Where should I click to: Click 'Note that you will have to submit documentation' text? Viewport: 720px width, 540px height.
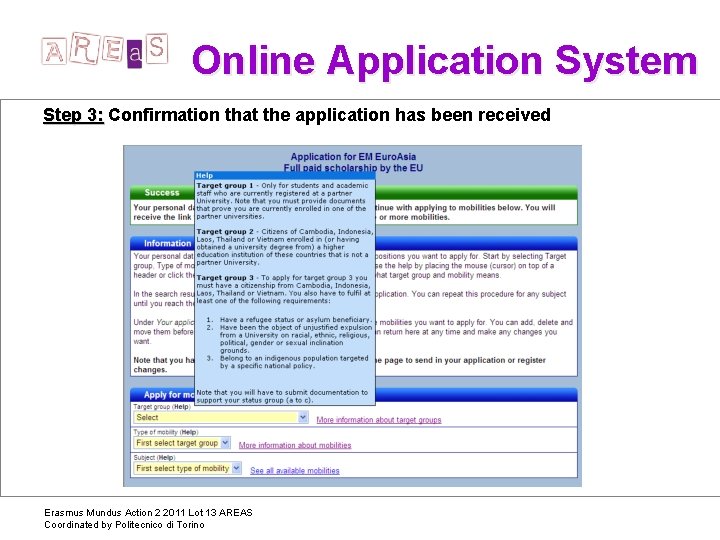point(282,396)
